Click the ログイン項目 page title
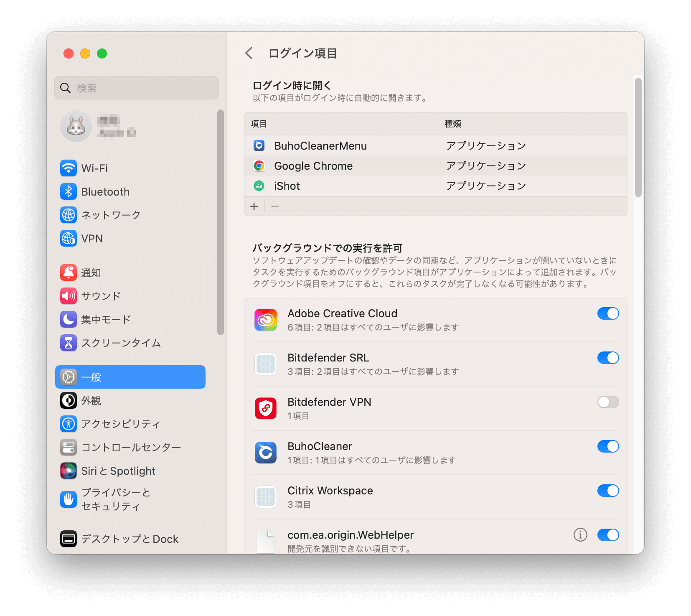This screenshot has width=691, height=616. [x=302, y=53]
